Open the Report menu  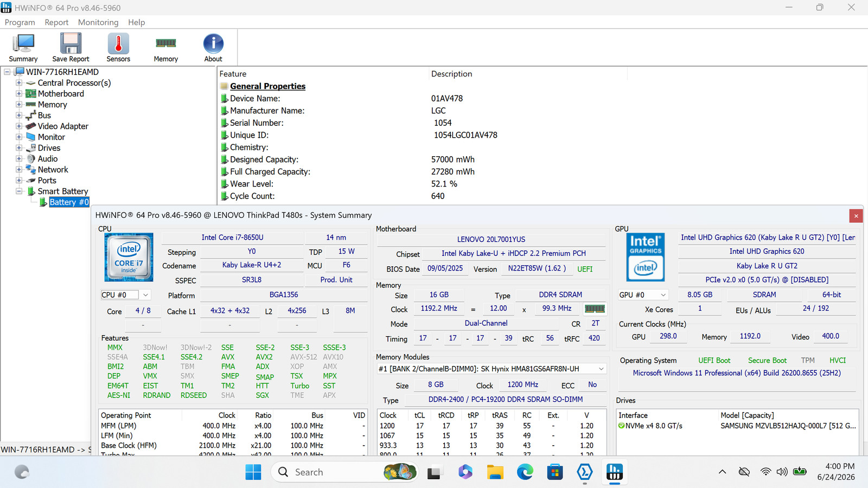click(56, 22)
